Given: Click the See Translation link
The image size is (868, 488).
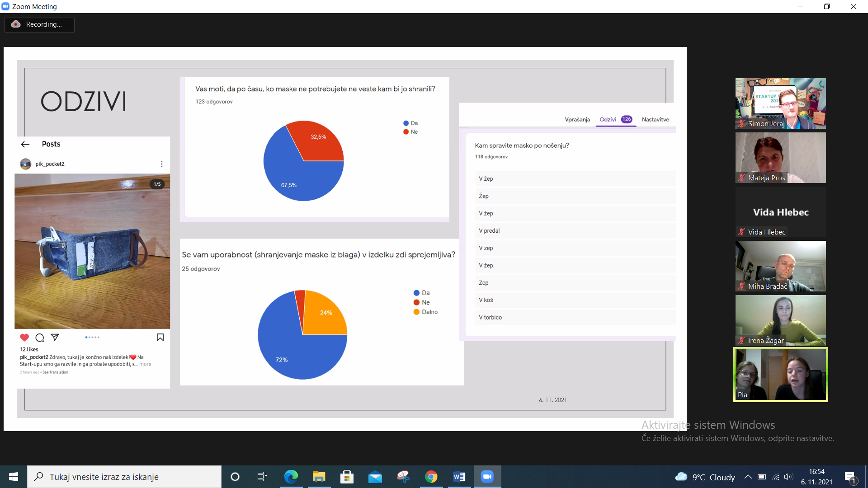Looking at the screenshot, I should [x=55, y=372].
